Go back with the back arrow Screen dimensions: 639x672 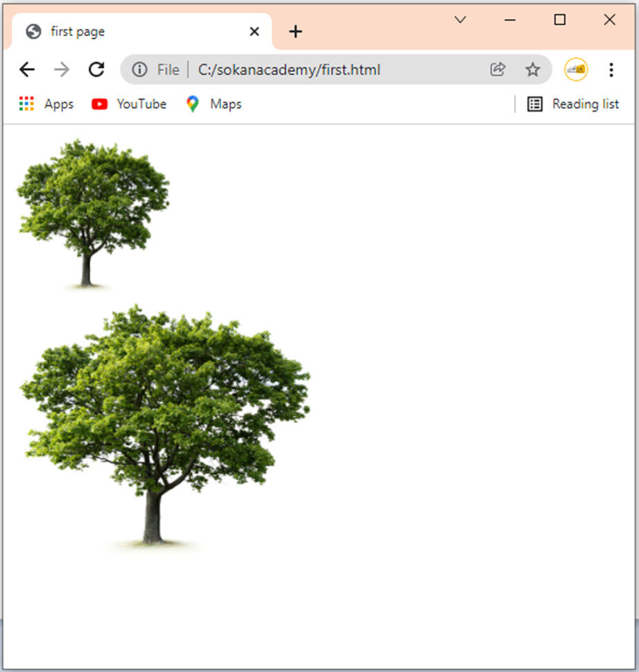click(27, 69)
